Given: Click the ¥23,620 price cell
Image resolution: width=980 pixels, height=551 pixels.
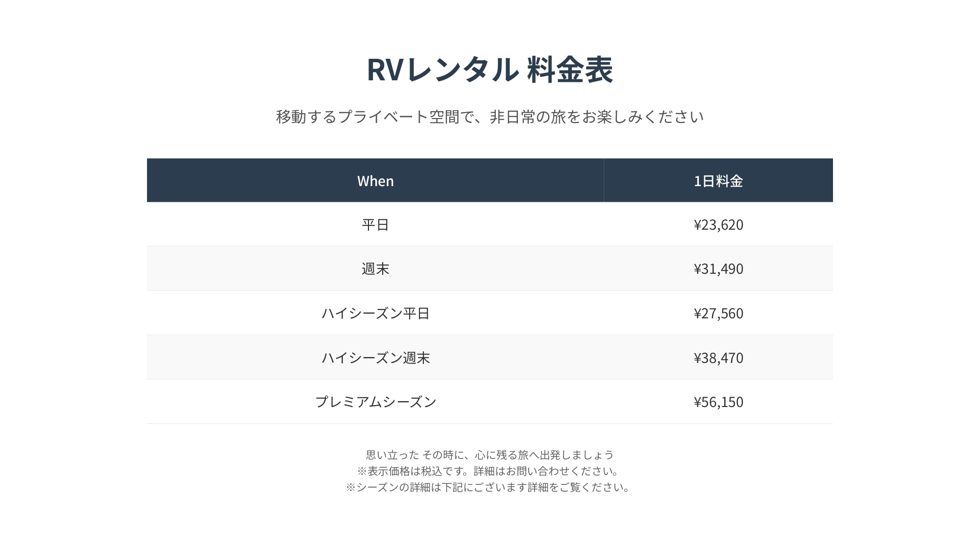Looking at the screenshot, I should click(718, 225).
